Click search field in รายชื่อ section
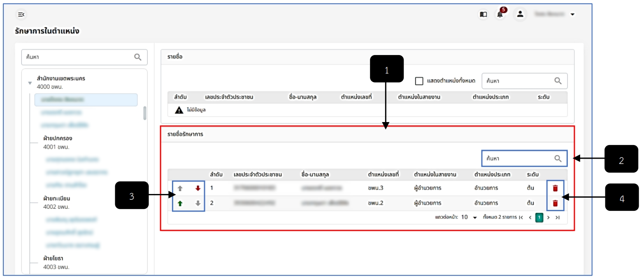This screenshot has width=644, height=279. pos(524,81)
